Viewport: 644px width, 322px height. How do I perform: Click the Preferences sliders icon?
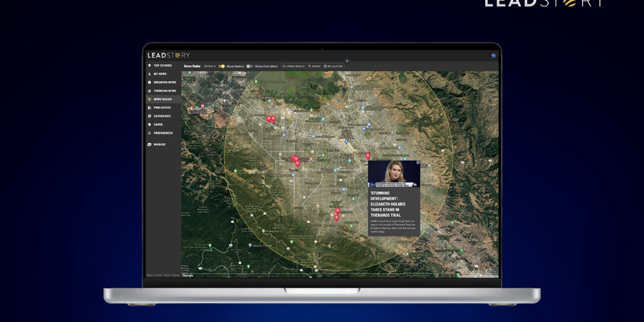pyautogui.click(x=150, y=133)
